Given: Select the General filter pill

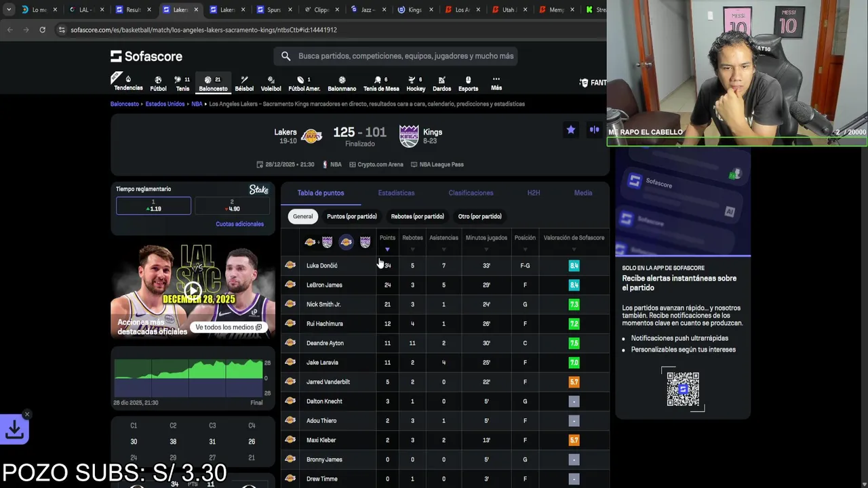Looking at the screenshot, I should coord(302,216).
